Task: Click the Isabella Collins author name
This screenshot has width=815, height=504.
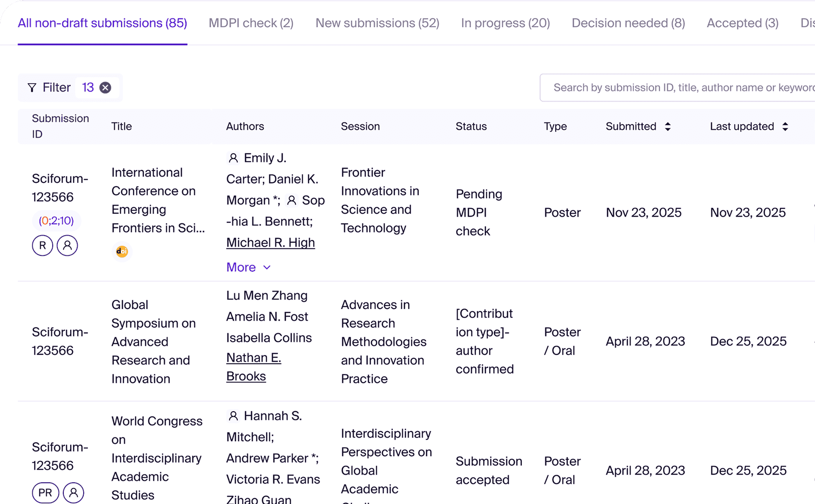Action: click(x=269, y=338)
